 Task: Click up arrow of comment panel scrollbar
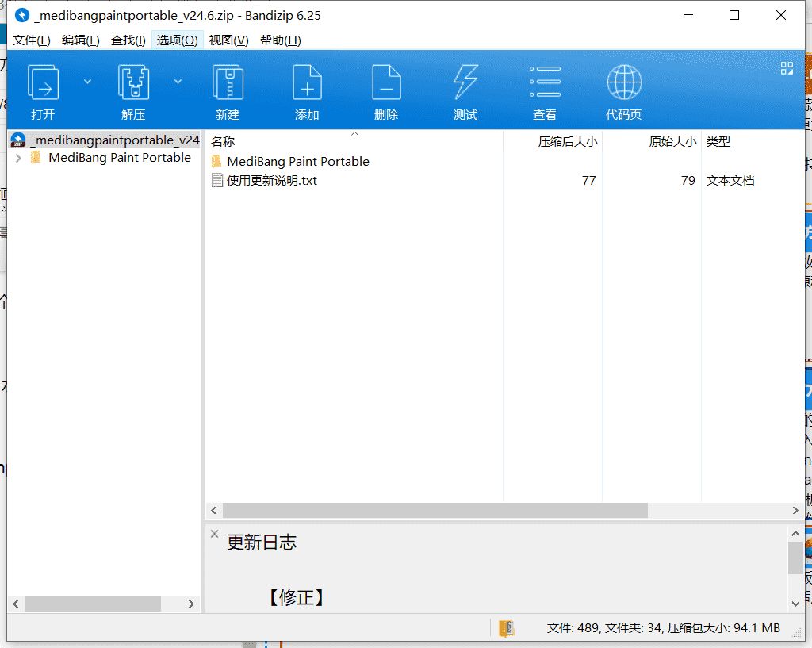795,533
